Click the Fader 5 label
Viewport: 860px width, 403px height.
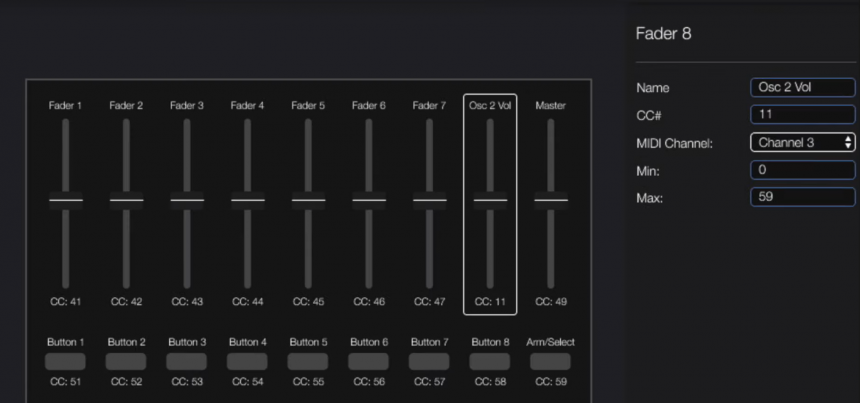coord(308,105)
